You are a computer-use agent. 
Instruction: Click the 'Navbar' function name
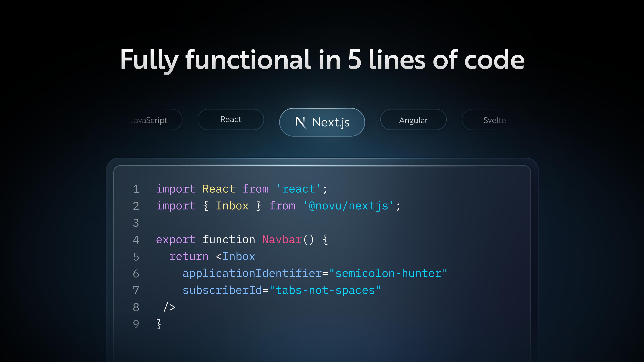point(282,240)
